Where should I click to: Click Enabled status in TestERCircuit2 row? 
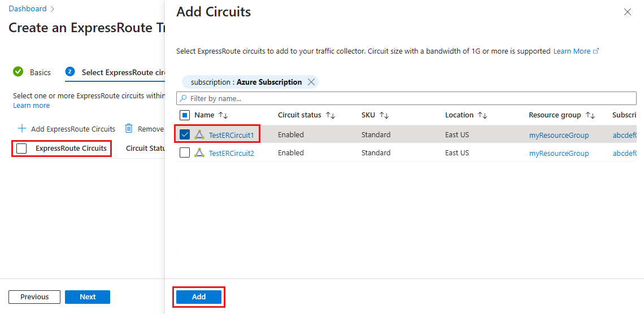291,152
